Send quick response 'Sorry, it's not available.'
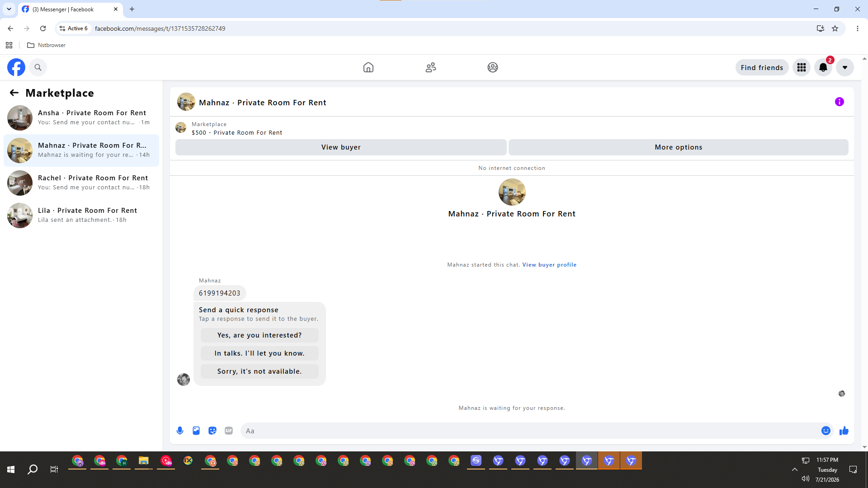The height and width of the screenshot is (488, 868). (259, 371)
